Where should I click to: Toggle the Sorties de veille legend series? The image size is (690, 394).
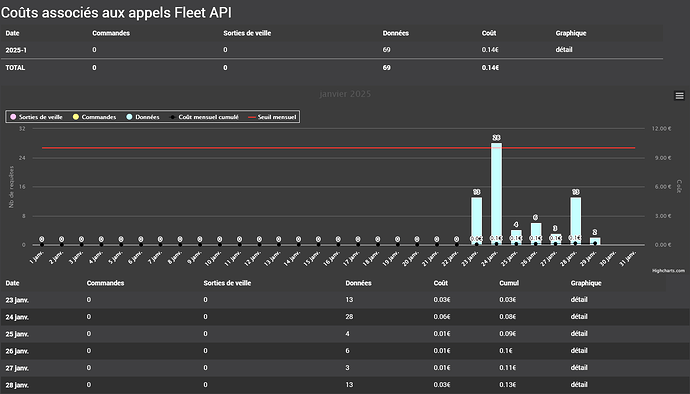pyautogui.click(x=37, y=117)
